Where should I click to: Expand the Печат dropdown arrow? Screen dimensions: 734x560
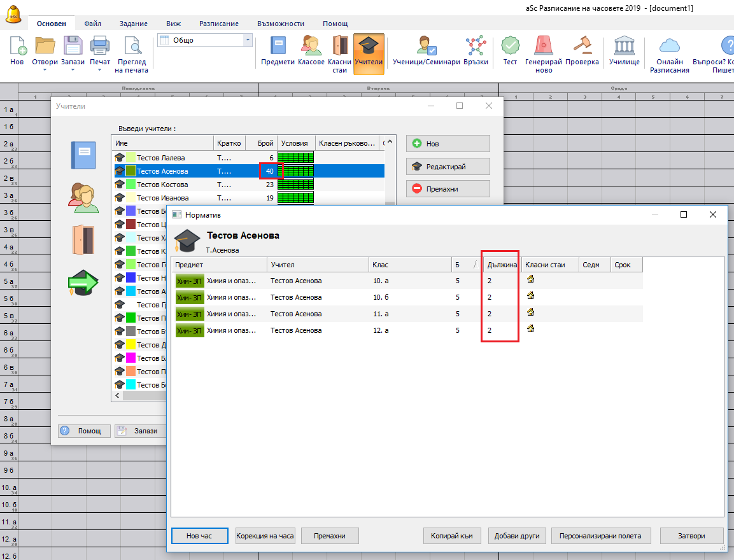[100, 70]
